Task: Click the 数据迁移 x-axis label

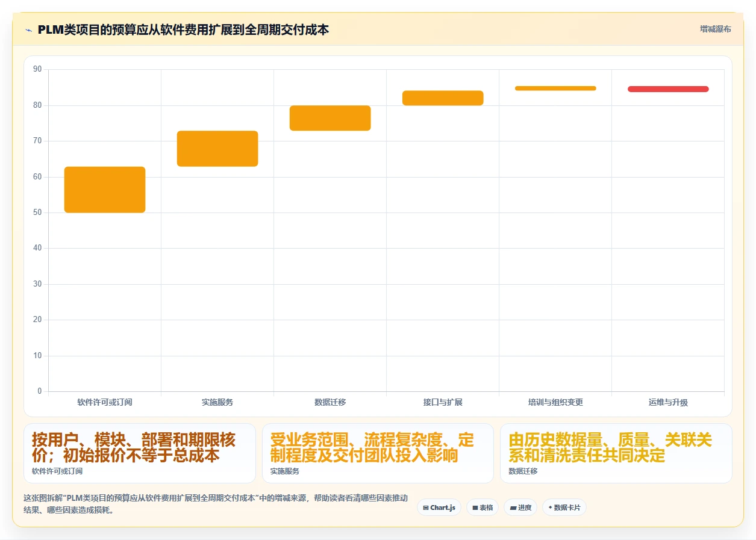Action: (330, 402)
